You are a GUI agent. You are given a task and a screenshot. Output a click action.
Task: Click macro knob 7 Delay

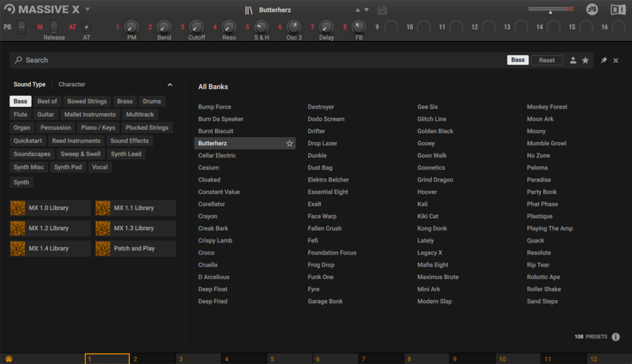click(327, 27)
